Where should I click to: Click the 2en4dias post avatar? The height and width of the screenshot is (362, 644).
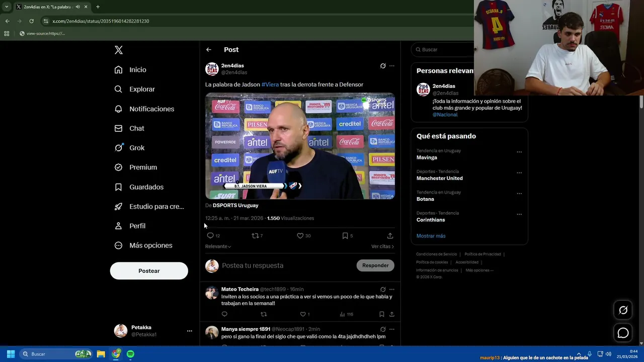pyautogui.click(x=212, y=69)
